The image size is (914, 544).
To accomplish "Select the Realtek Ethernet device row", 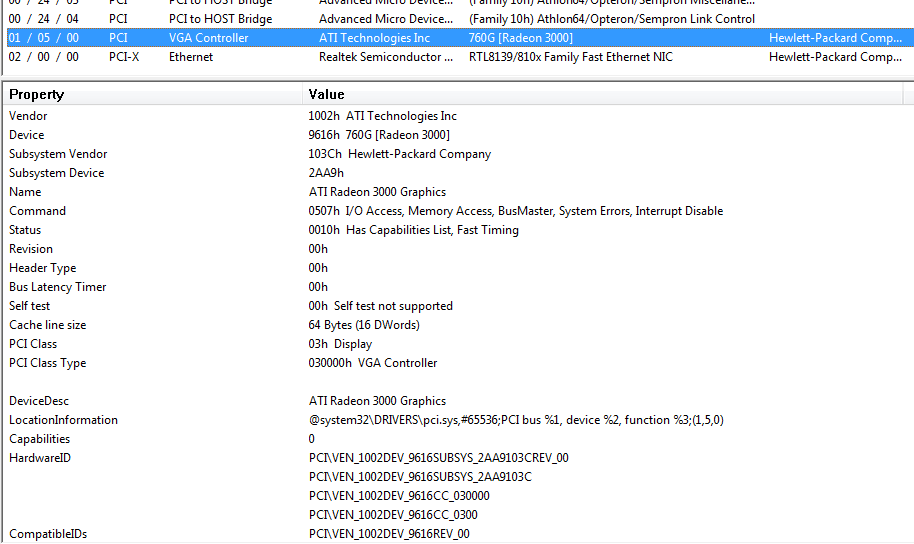I will (460, 57).
